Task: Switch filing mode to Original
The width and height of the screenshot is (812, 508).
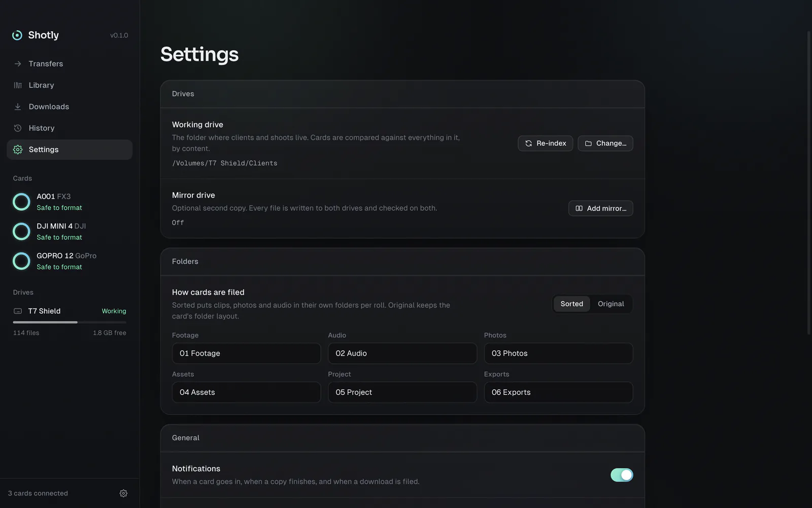Action: click(611, 304)
